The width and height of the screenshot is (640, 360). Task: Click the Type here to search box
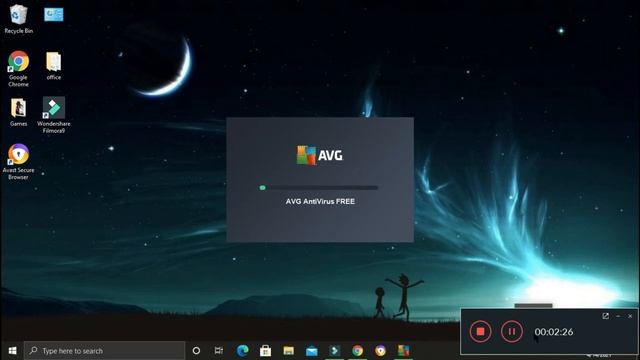pos(104,351)
